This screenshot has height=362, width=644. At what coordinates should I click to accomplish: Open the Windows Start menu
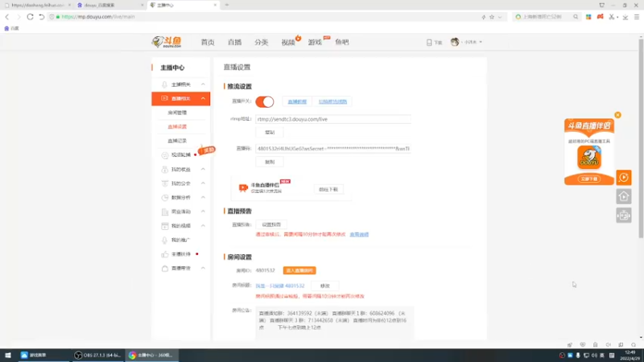click(x=8, y=355)
